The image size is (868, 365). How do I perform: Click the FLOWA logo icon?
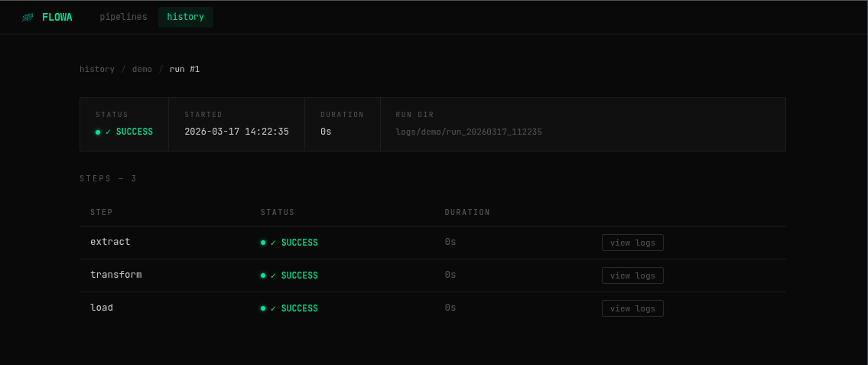click(x=27, y=17)
